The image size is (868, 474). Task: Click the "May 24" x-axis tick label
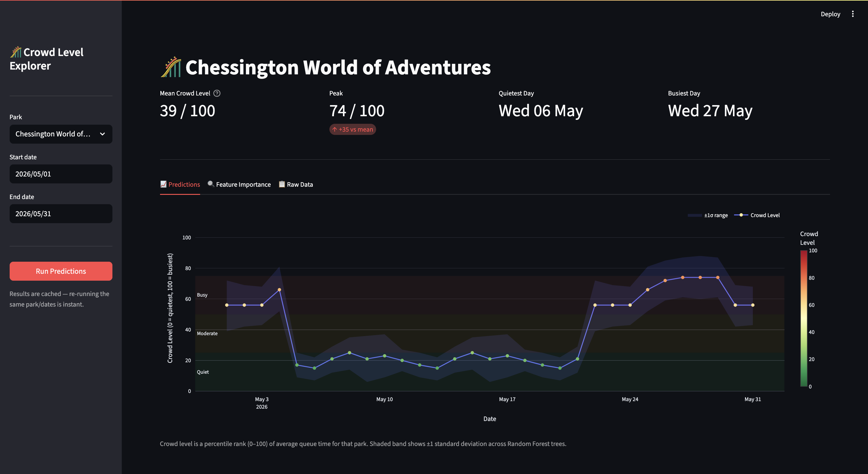[630, 399]
